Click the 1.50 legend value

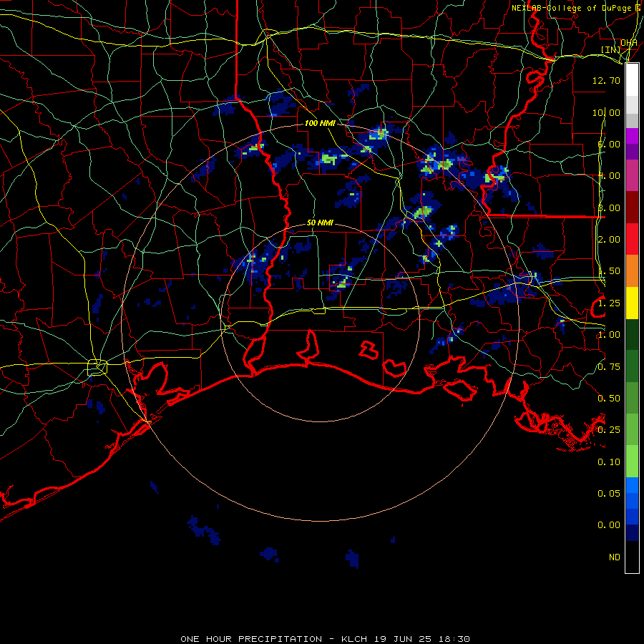609,271
